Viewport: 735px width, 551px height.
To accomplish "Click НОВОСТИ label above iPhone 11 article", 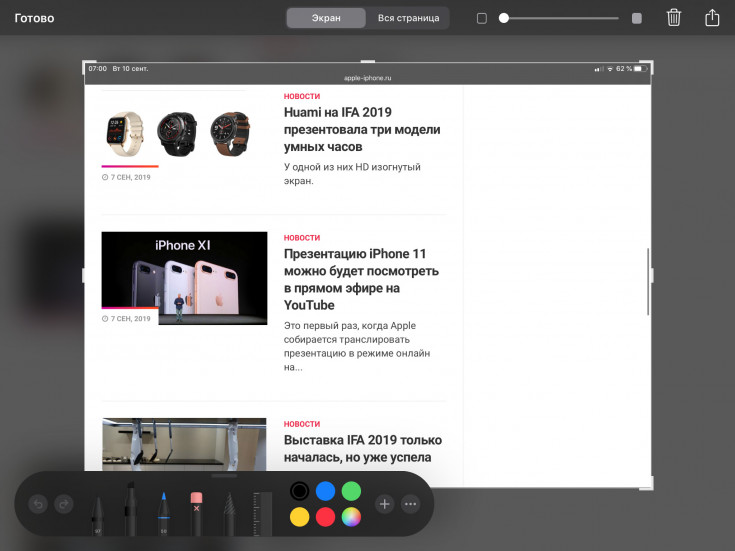I will (302, 238).
